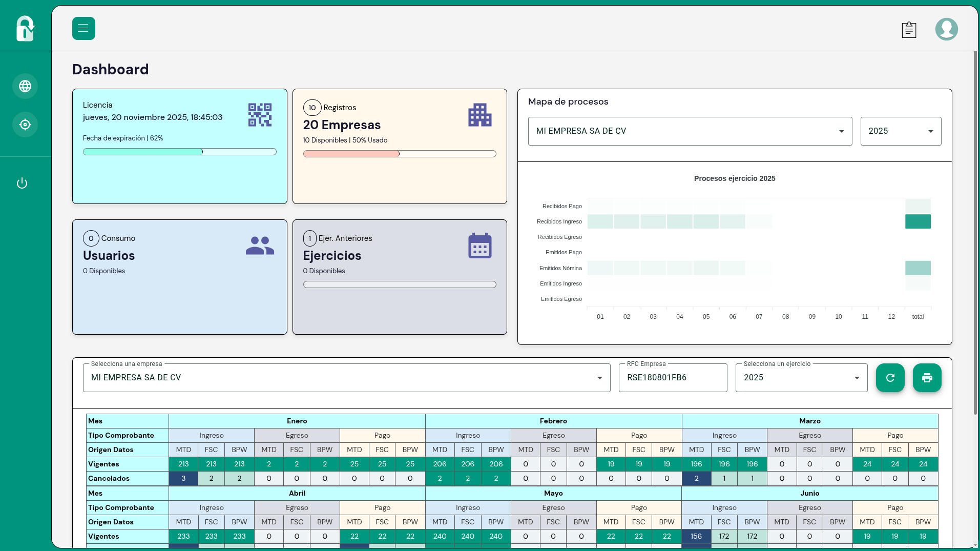Screen dimensions: 980x551
Task: Click the refresh button beside ejercicio selector
Action: tap(890, 378)
